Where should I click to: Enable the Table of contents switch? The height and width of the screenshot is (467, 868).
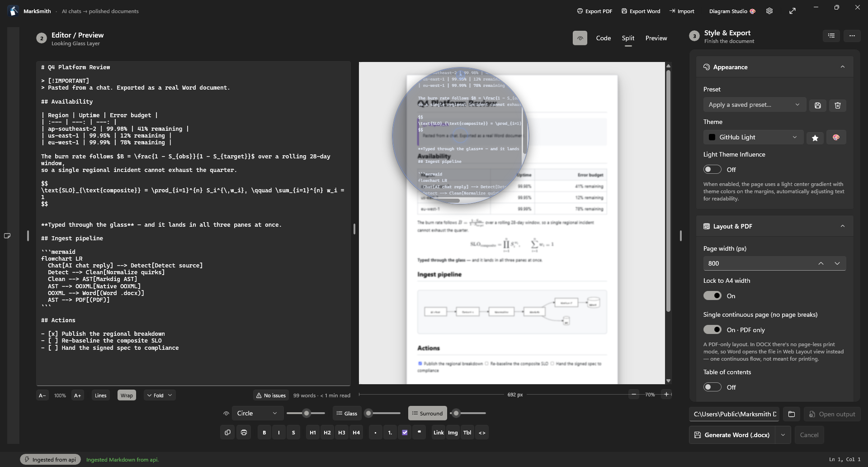coord(712,387)
